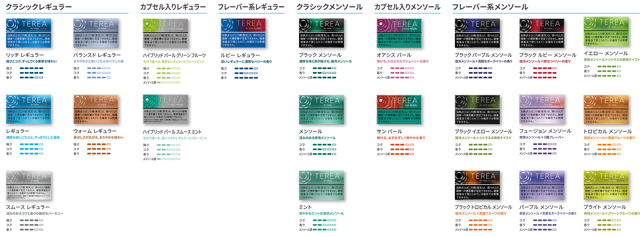Click the ブラック トロピカル メンソール pack image
The width and height of the screenshot is (644, 237).
[478, 185]
